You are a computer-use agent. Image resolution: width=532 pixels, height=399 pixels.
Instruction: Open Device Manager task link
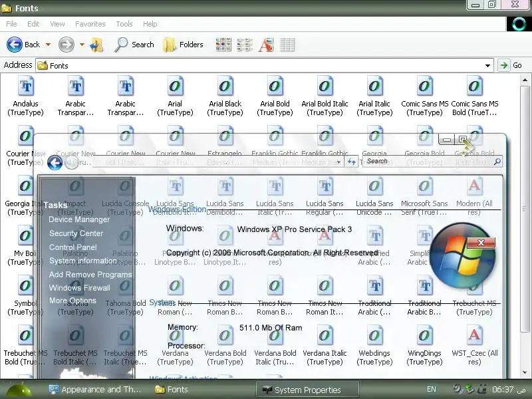click(79, 219)
